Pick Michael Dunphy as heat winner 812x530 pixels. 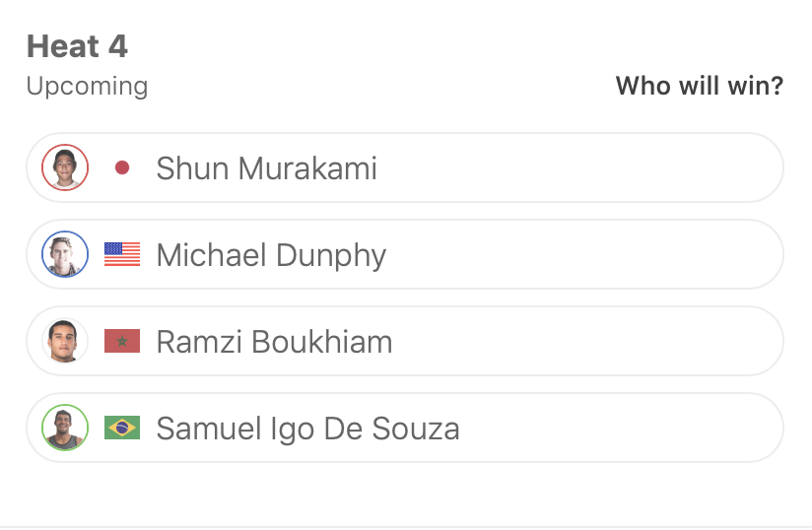[x=591, y=254]
